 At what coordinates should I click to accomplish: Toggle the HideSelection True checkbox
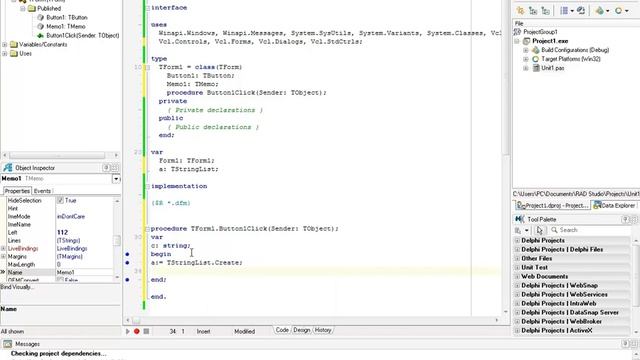(x=60, y=200)
